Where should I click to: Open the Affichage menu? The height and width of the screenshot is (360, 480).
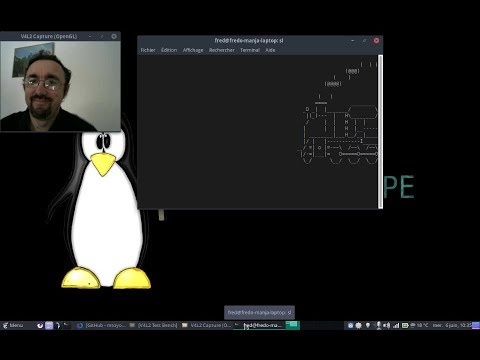click(x=193, y=50)
